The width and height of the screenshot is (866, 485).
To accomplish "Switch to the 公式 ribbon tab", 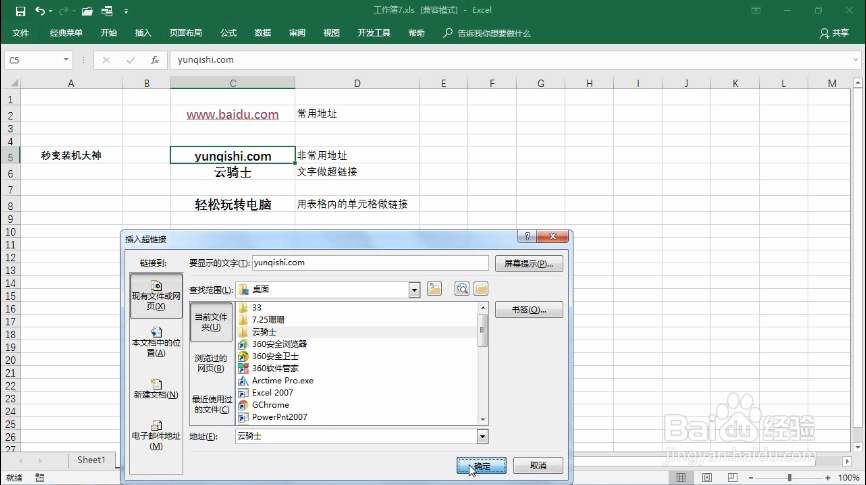I will [229, 33].
